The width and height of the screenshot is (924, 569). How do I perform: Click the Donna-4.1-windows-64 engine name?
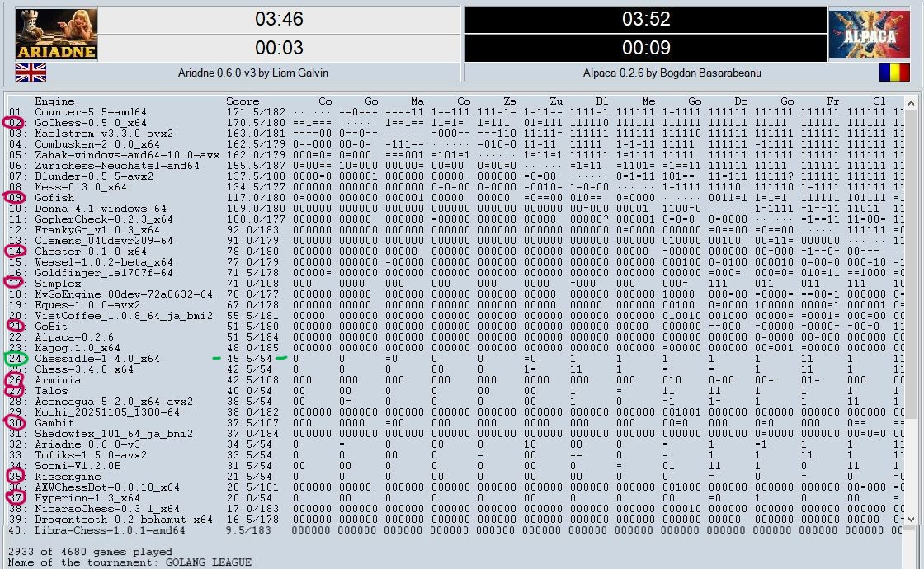point(101,209)
